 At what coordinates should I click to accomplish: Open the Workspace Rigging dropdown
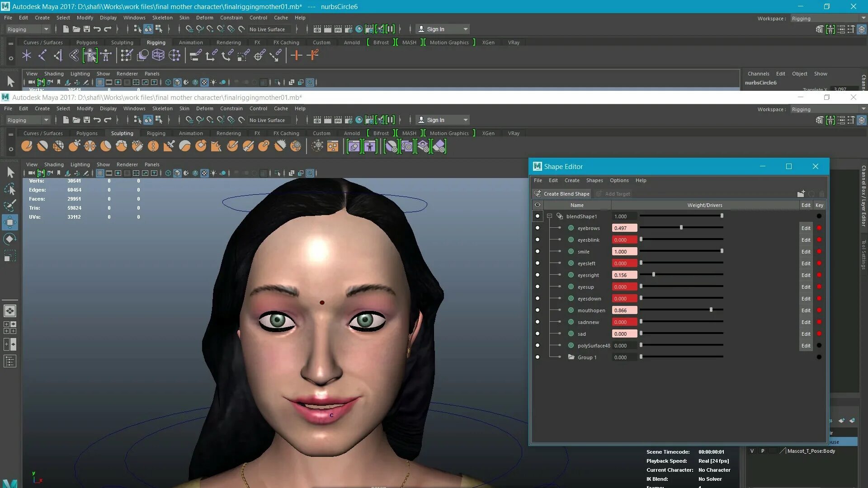828,109
